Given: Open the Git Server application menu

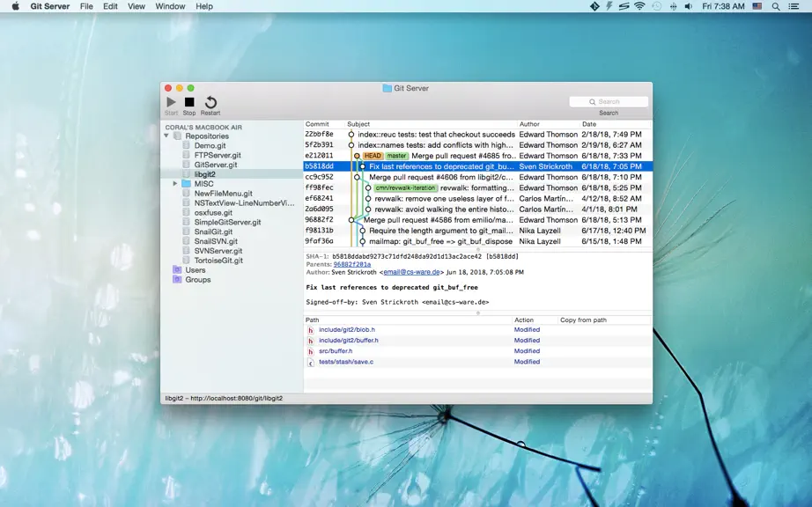Looking at the screenshot, I should pos(49,6).
